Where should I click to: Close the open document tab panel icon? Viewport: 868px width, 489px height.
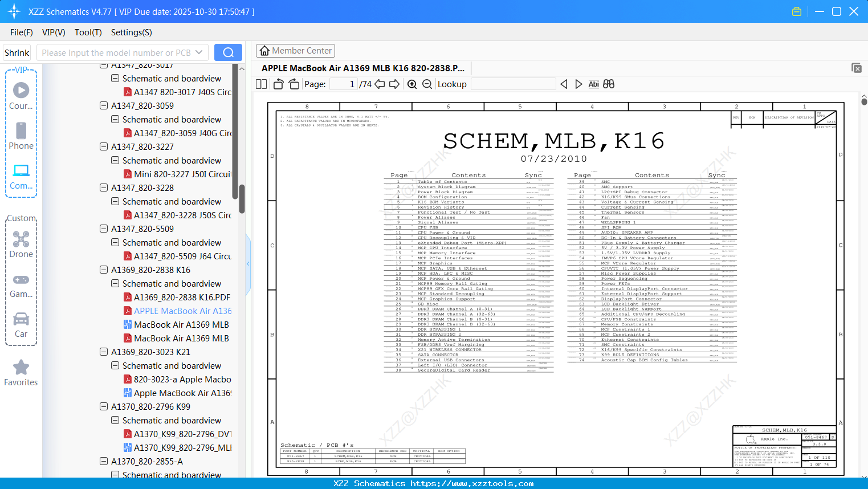point(857,68)
